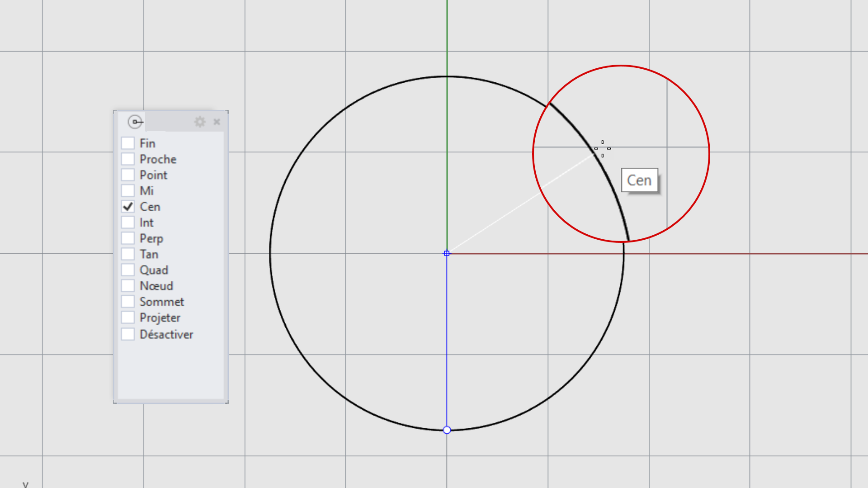Open the Osnap panel gear settings
This screenshot has width=868, height=488.
(x=200, y=122)
